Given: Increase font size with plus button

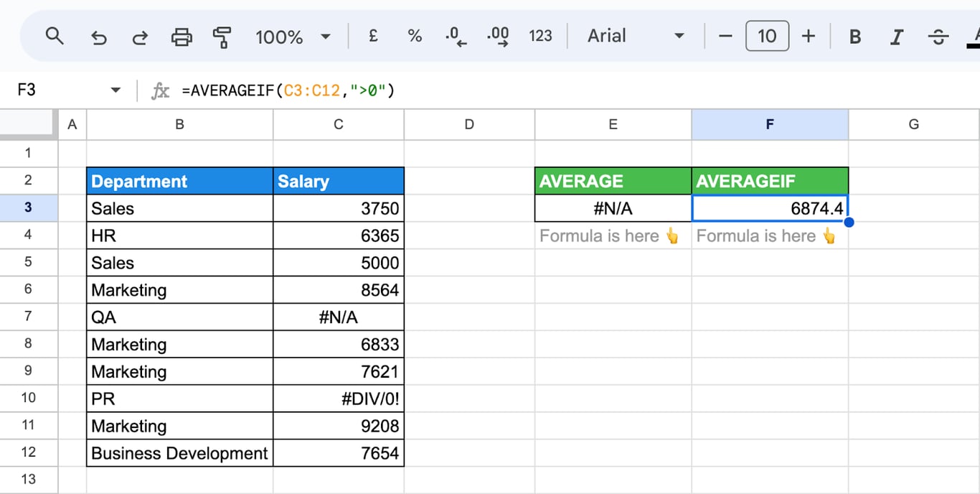Looking at the screenshot, I should click(x=809, y=36).
